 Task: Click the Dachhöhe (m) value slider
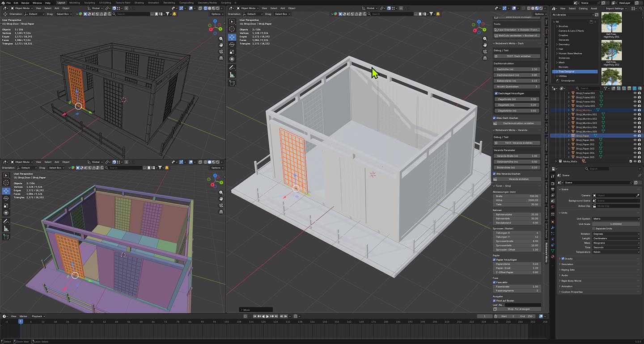pos(518,69)
